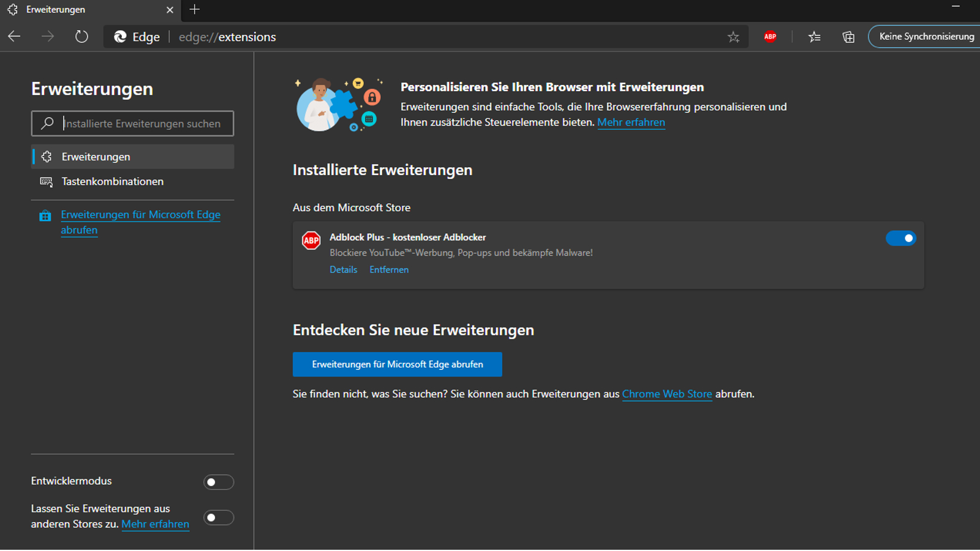The image size is (980, 551).
Task: Close the Erweiterungen tab
Action: click(x=170, y=10)
